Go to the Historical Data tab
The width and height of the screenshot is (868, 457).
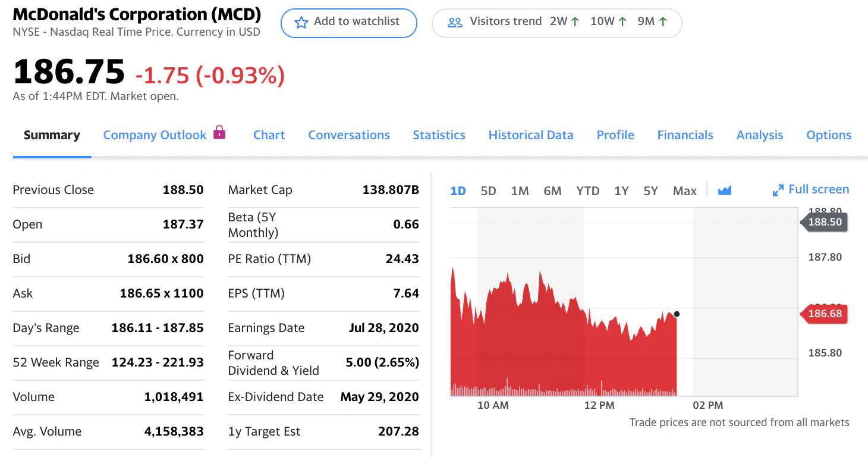(x=531, y=135)
